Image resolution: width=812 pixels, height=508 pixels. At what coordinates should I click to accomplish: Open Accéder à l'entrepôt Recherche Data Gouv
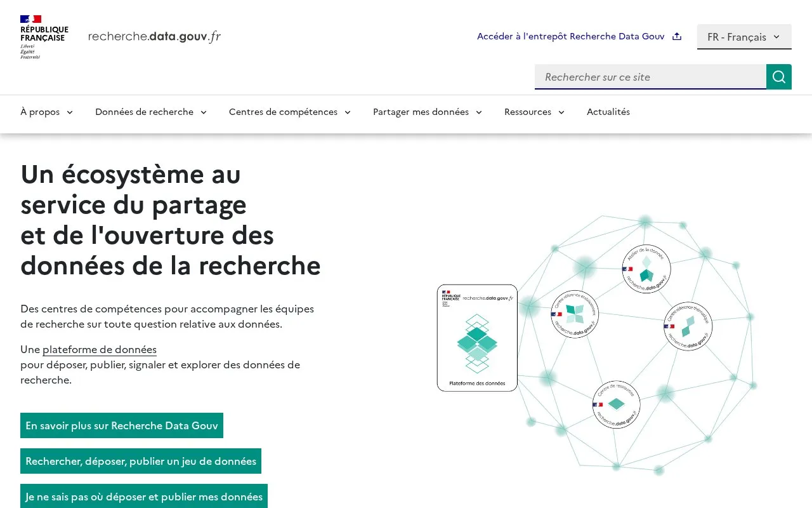coord(579,37)
